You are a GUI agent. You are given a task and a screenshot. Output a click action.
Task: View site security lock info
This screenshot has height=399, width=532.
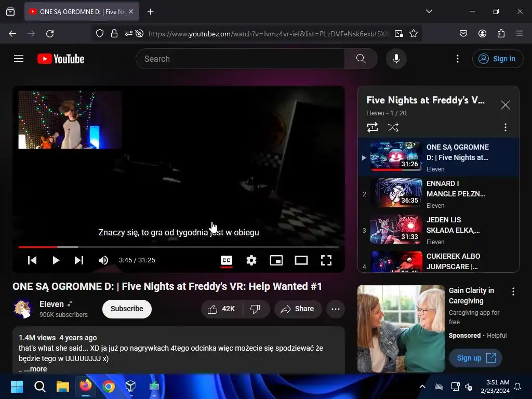pos(114,34)
